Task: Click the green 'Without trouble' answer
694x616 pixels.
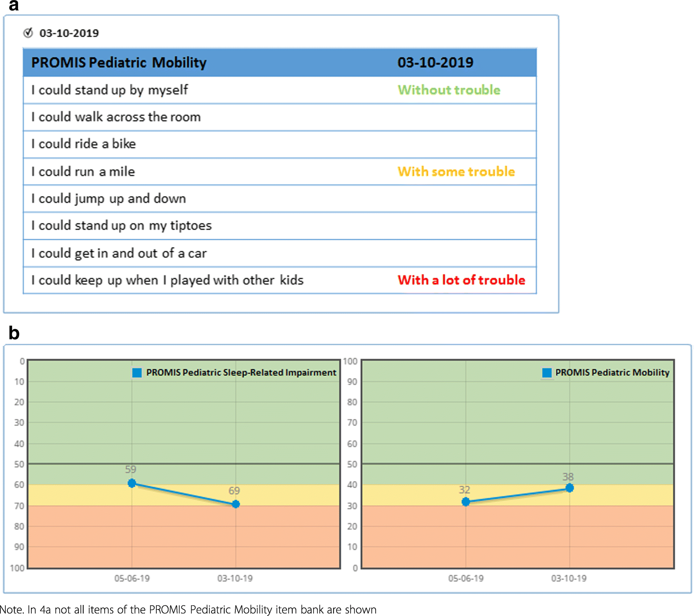Action: [449, 90]
